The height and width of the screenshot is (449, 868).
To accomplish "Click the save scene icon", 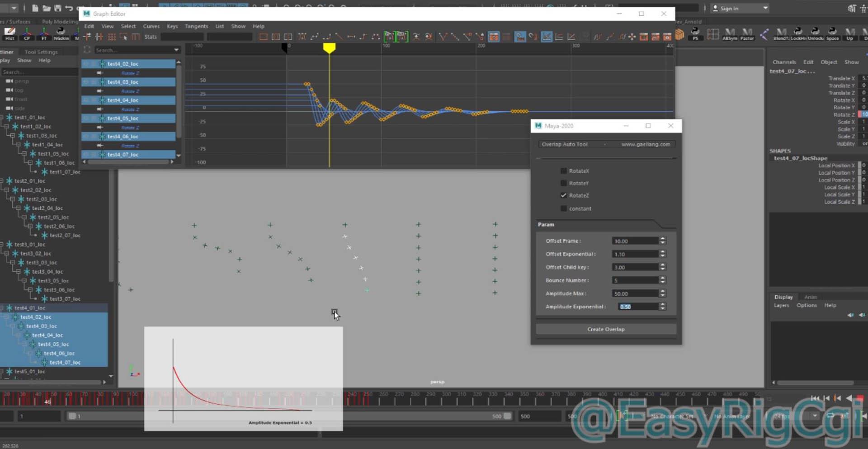I will pyautogui.click(x=57, y=8).
